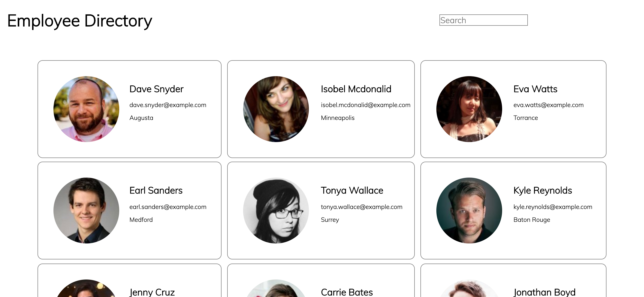Select the Isobel Mcdonalid name

[x=356, y=89]
